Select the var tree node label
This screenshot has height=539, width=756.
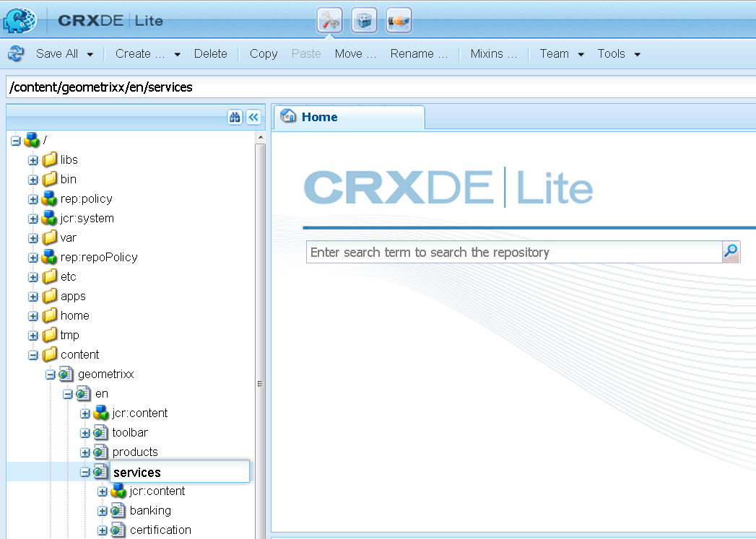click(x=68, y=237)
